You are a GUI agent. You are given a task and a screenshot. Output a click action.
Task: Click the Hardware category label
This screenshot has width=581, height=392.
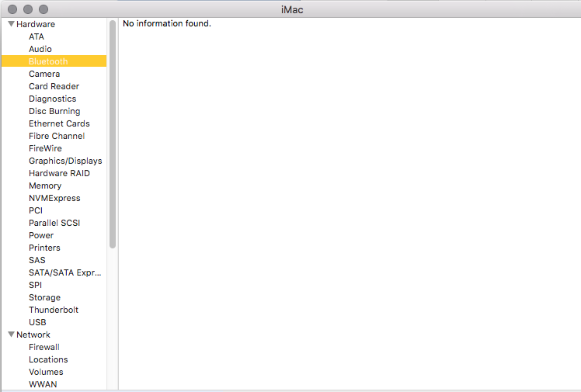tap(36, 24)
